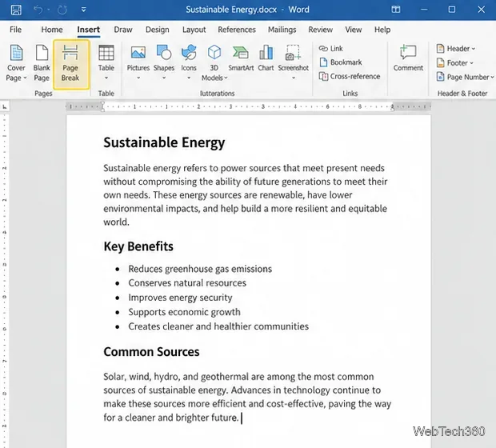The image size is (496, 448).
Task: Add a Bookmark
Action: click(340, 62)
